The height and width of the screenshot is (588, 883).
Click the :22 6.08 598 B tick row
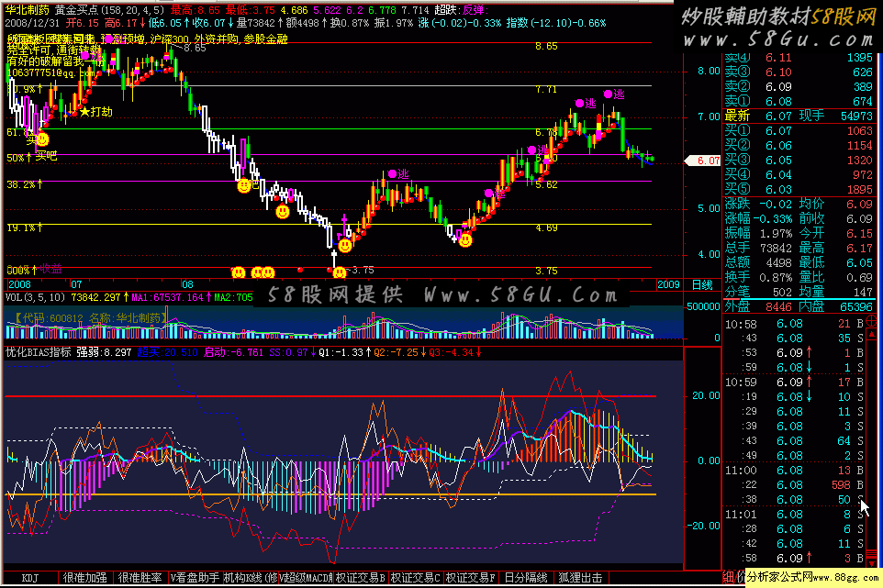point(795,484)
